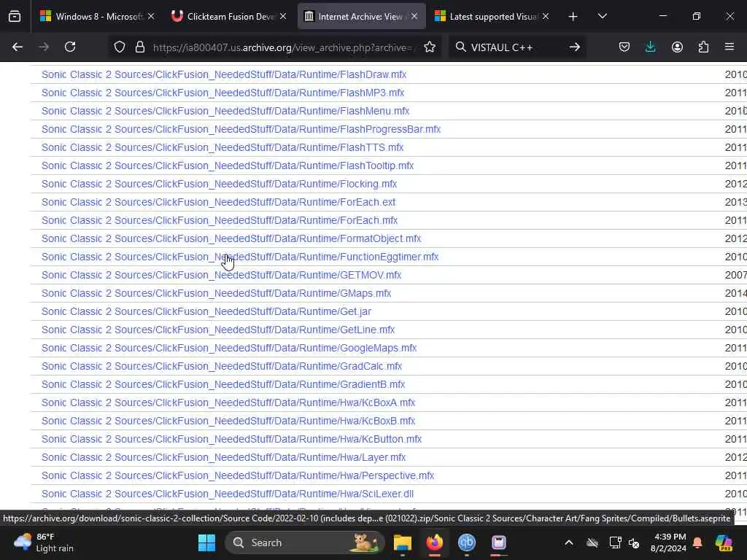
Task: Open the GetLine.mfx file link
Action: (x=218, y=330)
